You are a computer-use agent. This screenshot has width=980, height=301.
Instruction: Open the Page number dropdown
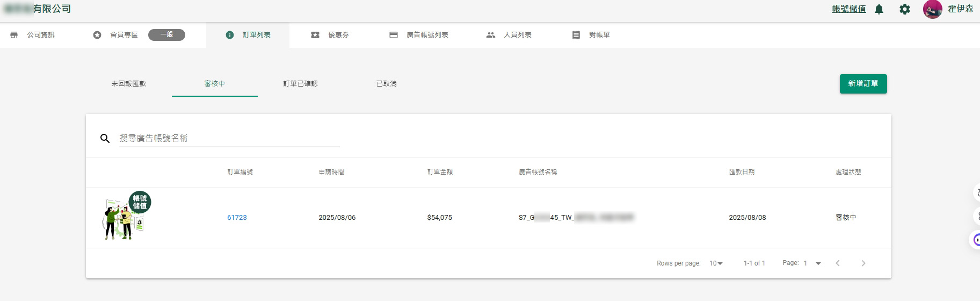811,263
